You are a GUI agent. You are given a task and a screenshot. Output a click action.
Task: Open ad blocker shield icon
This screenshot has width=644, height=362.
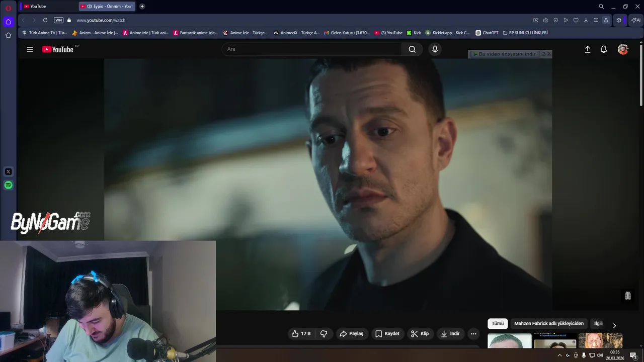[556, 20]
